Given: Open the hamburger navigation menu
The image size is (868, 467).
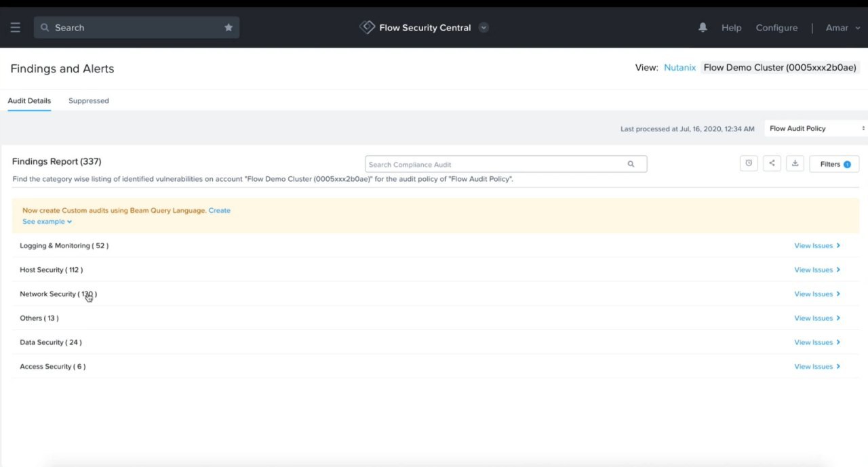Looking at the screenshot, I should click(16, 28).
